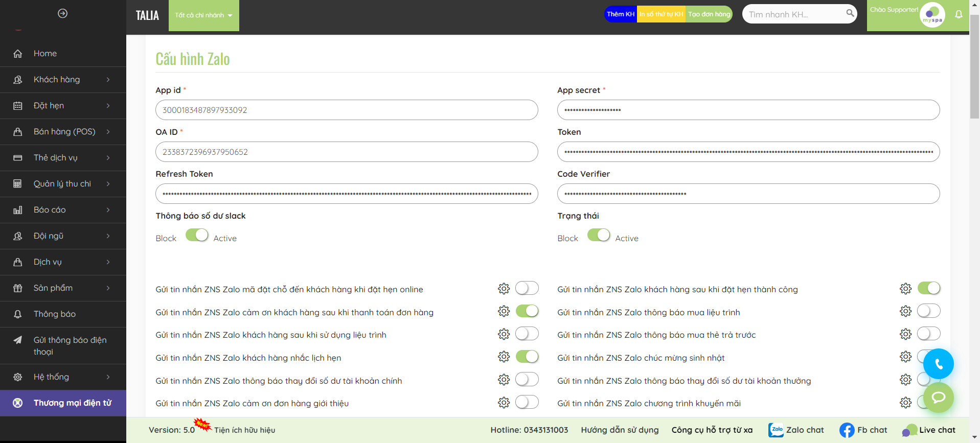This screenshot has height=443, width=980.
Task: Open Công cụ hỗ trợ từ xa link
Action: pyautogui.click(x=712, y=430)
